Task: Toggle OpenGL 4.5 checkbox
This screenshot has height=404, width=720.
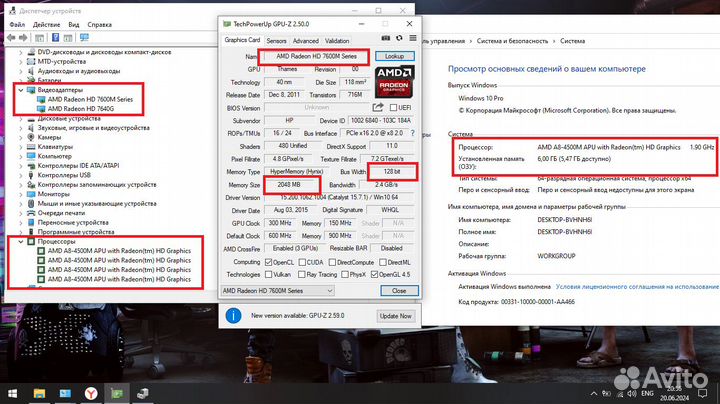Action: click(x=374, y=275)
